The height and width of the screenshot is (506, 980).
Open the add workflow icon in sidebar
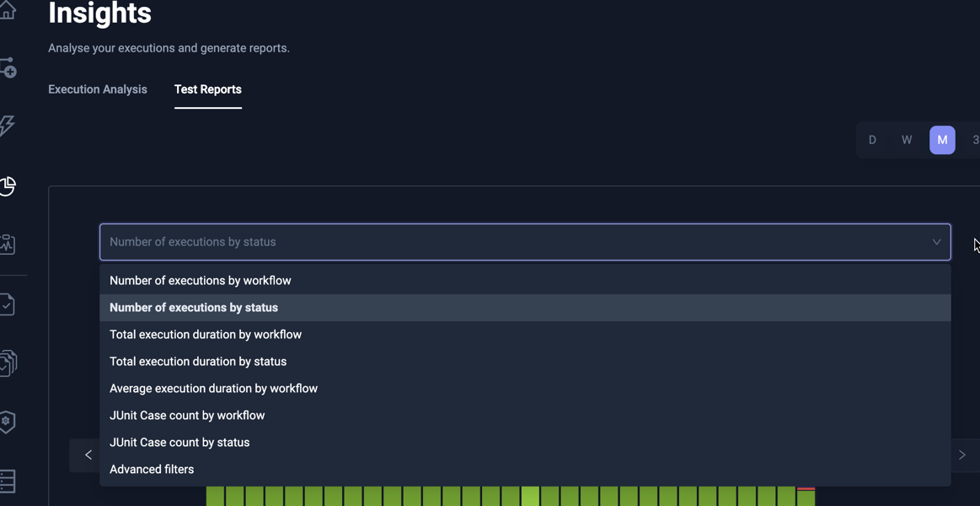click(8, 67)
